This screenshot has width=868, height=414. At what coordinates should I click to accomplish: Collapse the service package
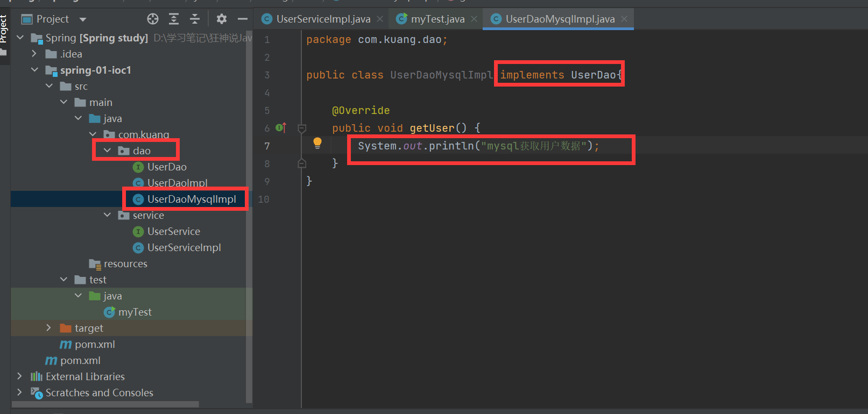(107, 215)
